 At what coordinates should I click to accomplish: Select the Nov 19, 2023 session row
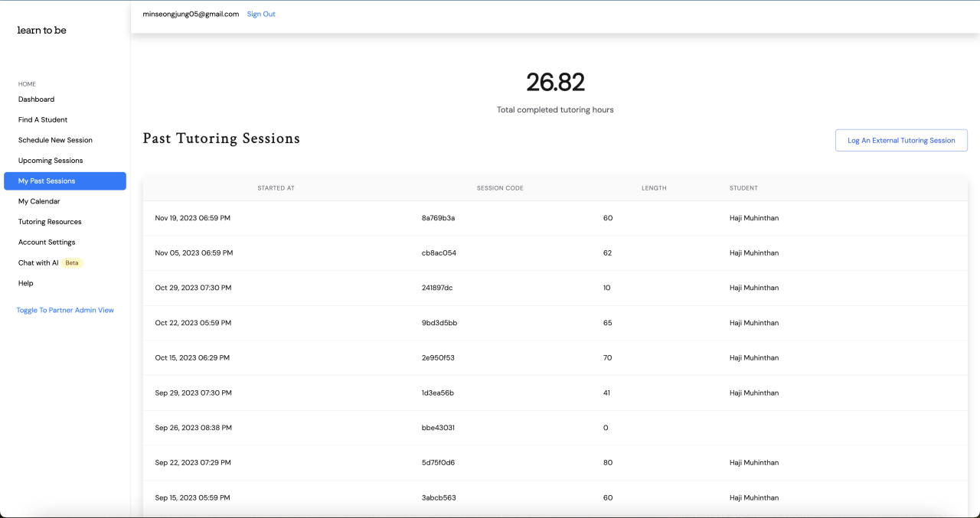[x=192, y=218]
